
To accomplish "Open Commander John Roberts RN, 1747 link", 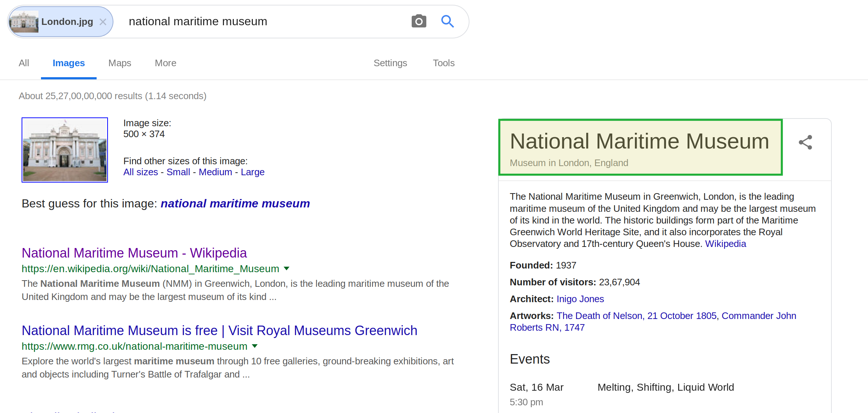I will point(653,322).
